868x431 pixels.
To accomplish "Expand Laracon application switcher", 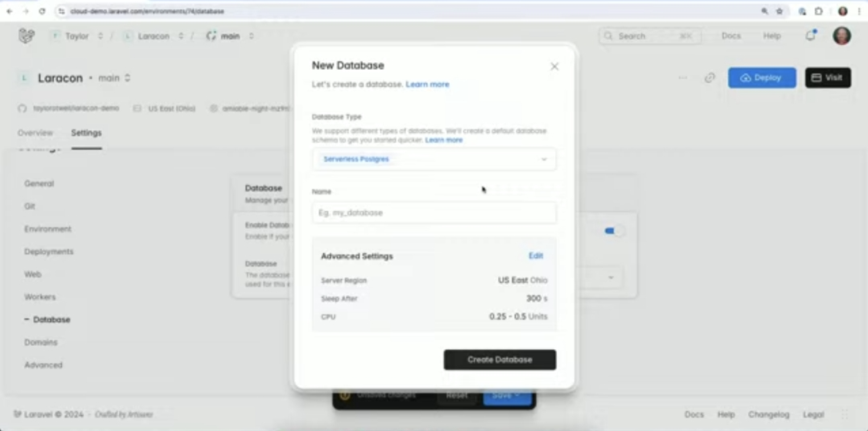I will (181, 36).
